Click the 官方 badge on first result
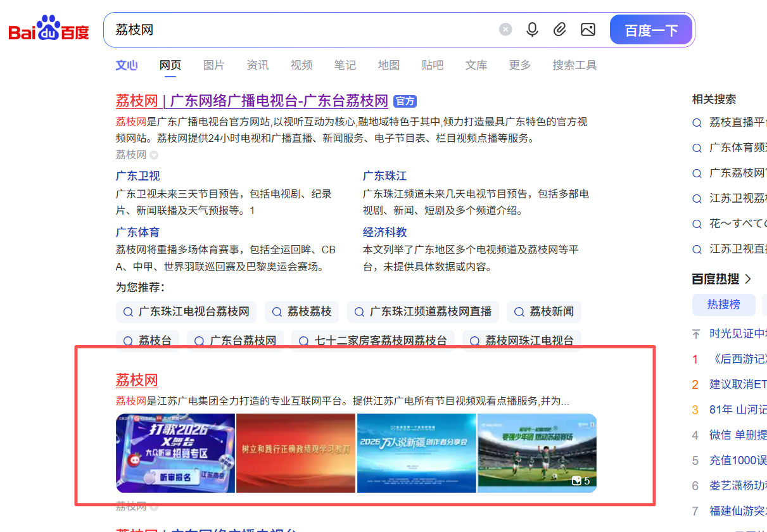767x532 pixels. point(405,101)
